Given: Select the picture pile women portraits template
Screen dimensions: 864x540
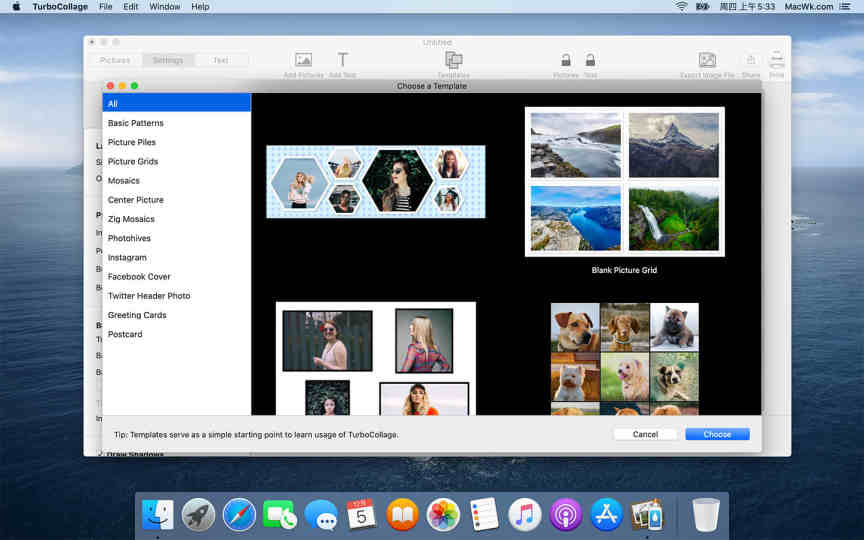Looking at the screenshot, I should click(x=376, y=358).
